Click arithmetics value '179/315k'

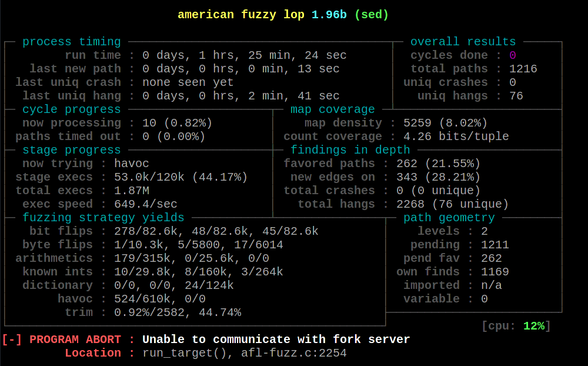142,258
